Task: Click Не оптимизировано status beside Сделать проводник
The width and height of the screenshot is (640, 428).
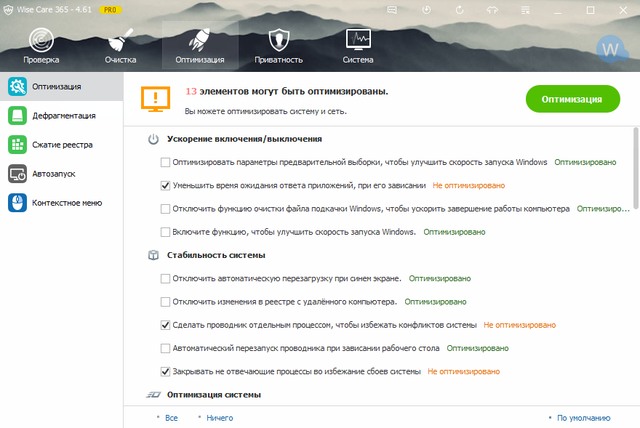Action: coord(520,325)
